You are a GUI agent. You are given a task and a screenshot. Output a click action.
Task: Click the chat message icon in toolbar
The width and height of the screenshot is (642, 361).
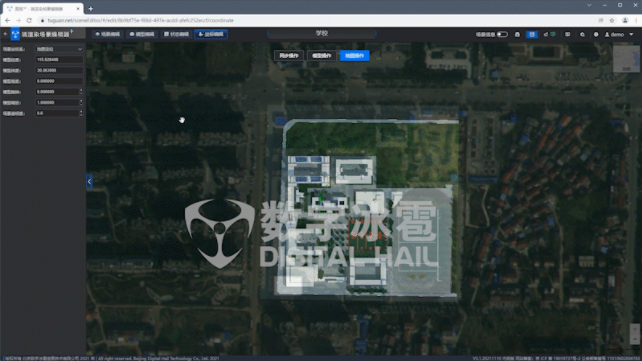pyautogui.click(x=567, y=34)
